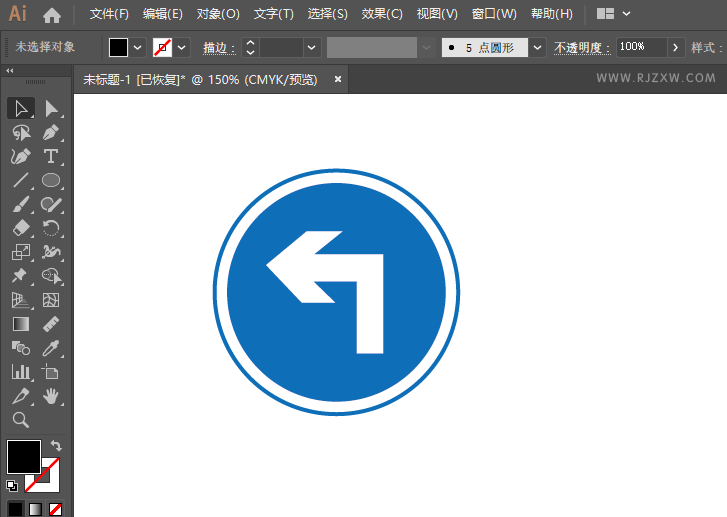Choose the Paintbrush tool
This screenshot has width=727, height=517.
(20, 204)
